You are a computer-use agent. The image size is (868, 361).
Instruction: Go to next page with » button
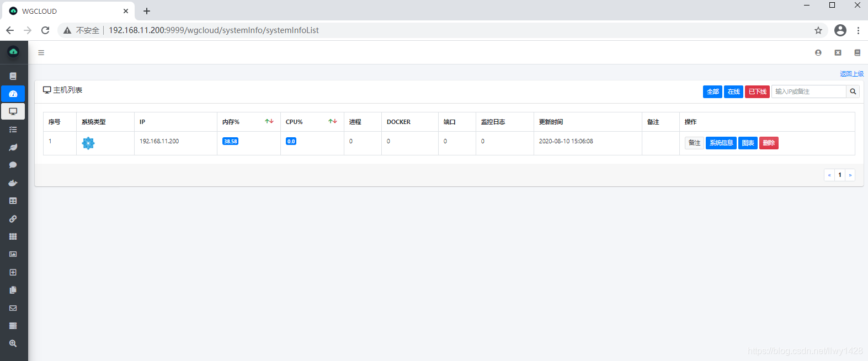850,175
